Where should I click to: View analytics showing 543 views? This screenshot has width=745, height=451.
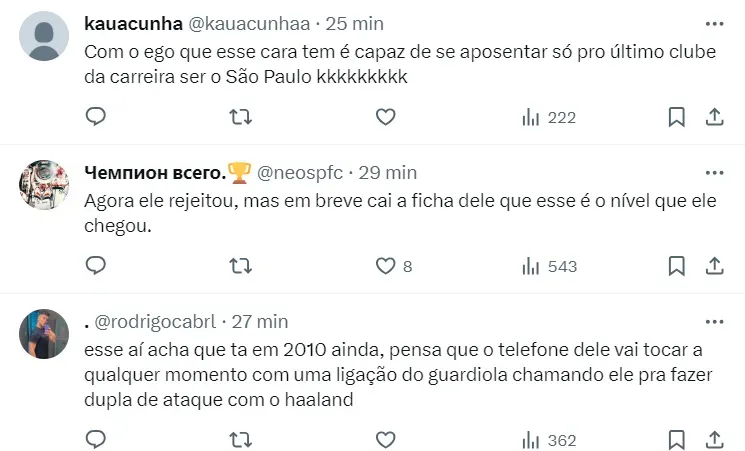point(549,266)
